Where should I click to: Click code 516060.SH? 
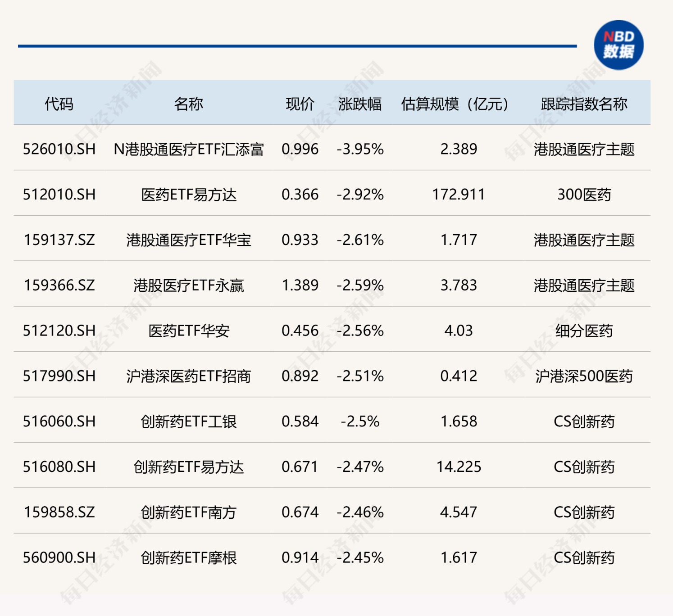[59, 421]
